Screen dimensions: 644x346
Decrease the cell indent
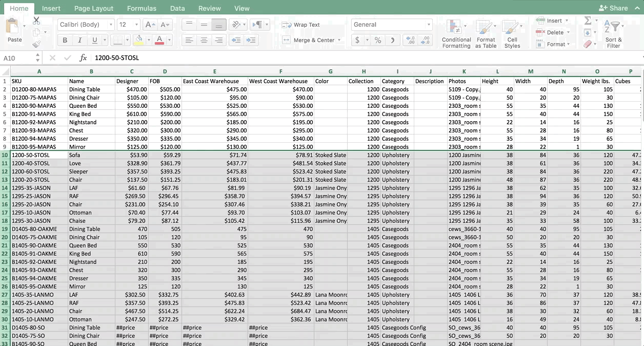tap(236, 40)
